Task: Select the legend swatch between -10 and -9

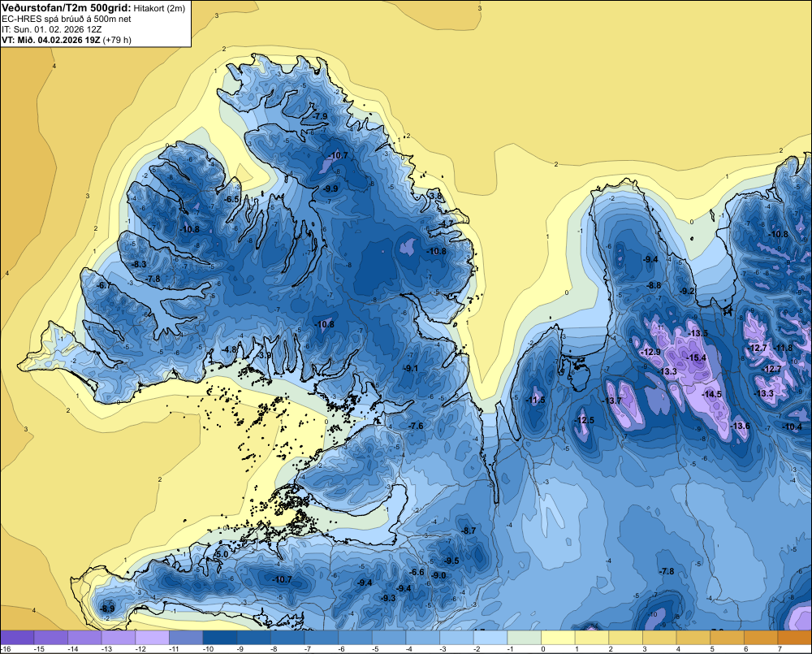Action: click(220, 638)
